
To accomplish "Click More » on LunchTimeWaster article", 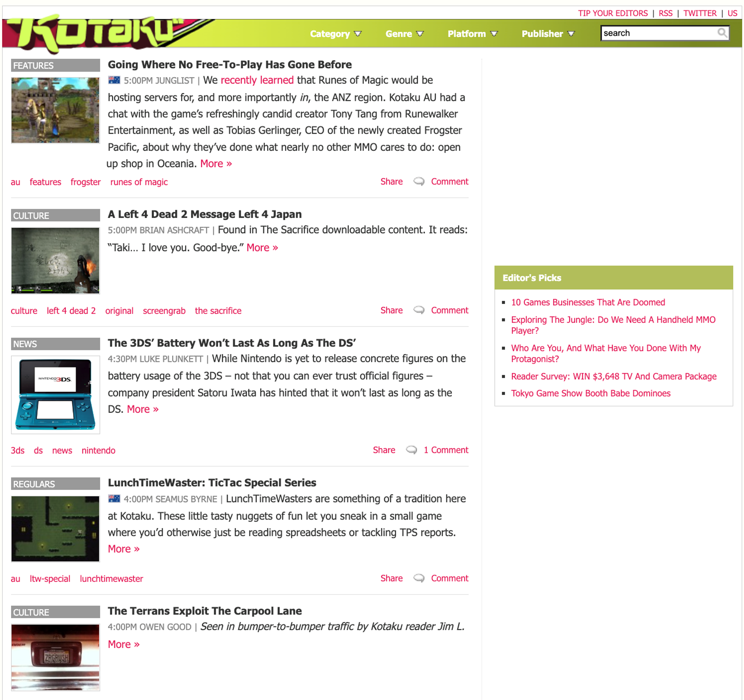I will (124, 549).
